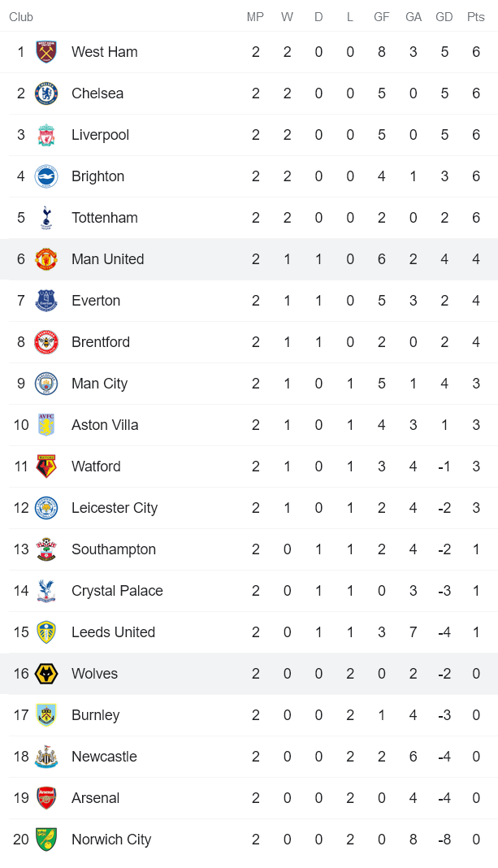This screenshot has width=498, height=868.
Task: Click the West Ham club crest
Action: pos(46,52)
